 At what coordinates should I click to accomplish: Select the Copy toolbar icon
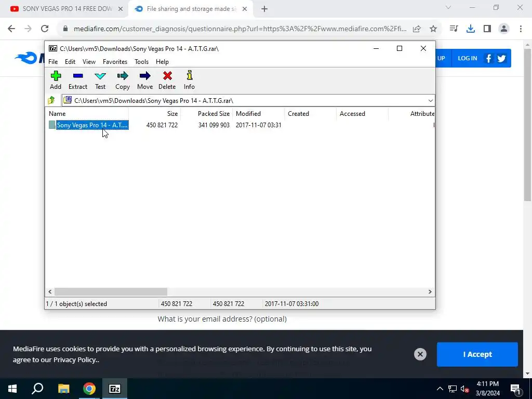[x=123, y=80]
